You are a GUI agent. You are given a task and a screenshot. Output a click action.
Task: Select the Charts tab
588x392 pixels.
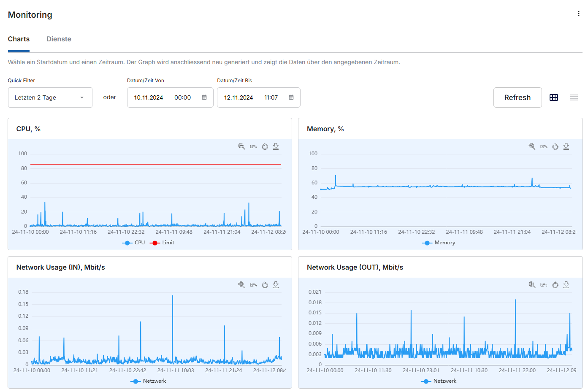19,39
